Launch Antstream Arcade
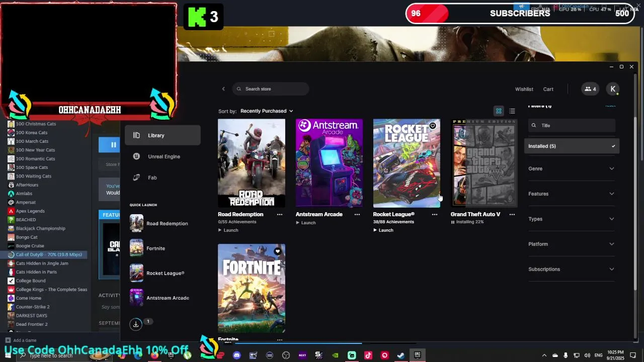This screenshot has width=644, height=362. click(305, 223)
